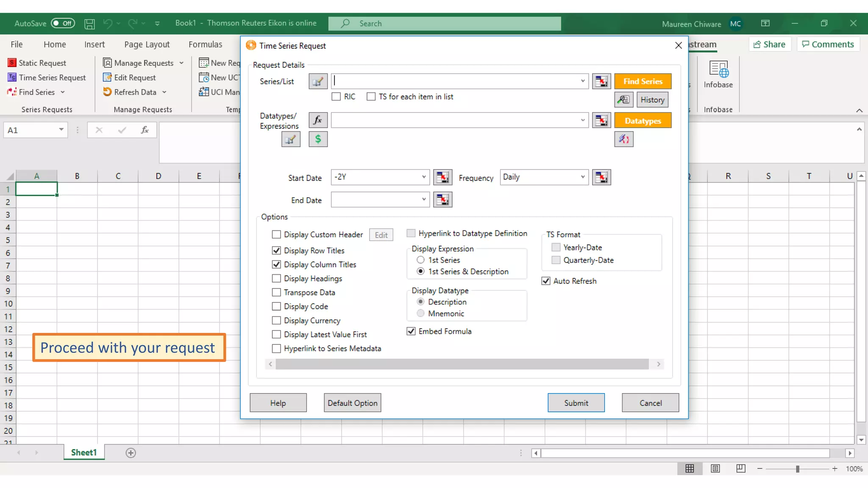
Task: Click the Excel save icon in title bar
Action: tap(89, 24)
